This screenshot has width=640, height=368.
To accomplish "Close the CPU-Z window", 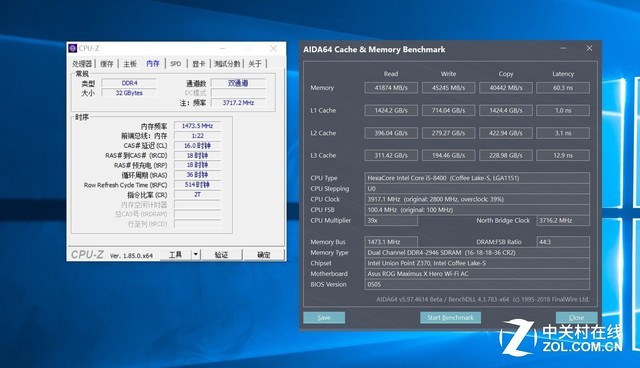I will 273,49.
